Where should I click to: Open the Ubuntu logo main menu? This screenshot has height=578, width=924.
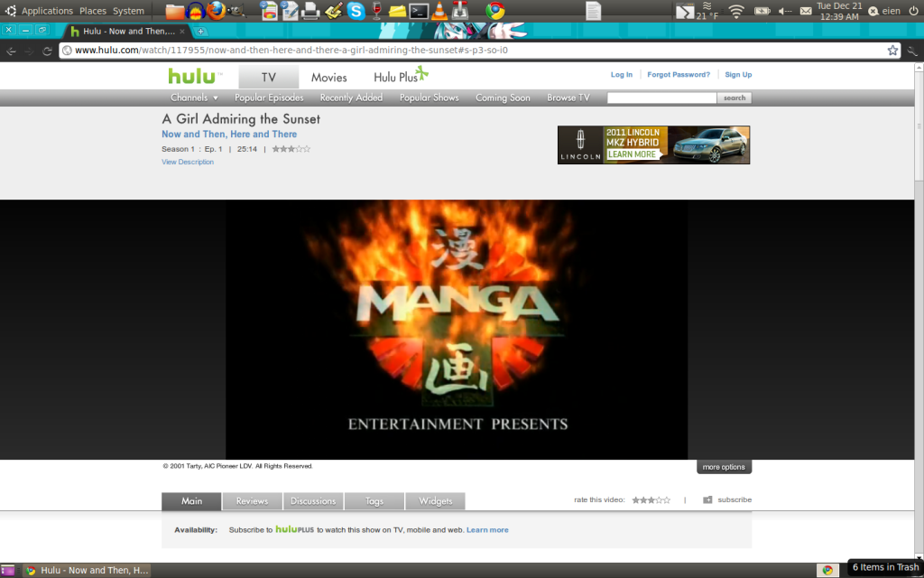[x=10, y=11]
